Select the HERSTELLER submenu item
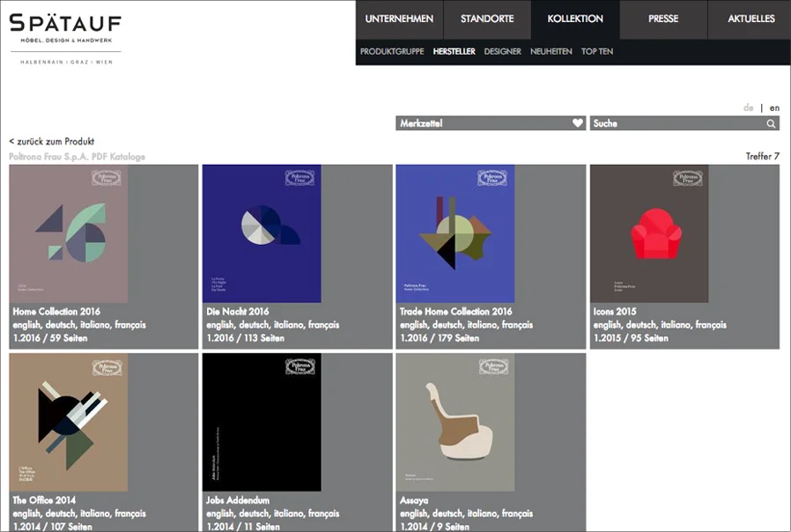Image resolution: width=791 pixels, height=532 pixels. (x=454, y=51)
